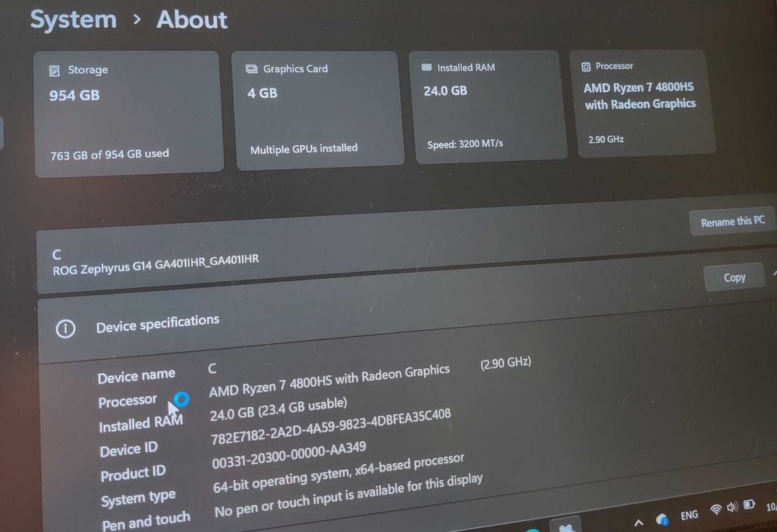The width and height of the screenshot is (777, 532).
Task: Open the OneDrive cloud tray icon
Action: pyautogui.click(x=662, y=519)
